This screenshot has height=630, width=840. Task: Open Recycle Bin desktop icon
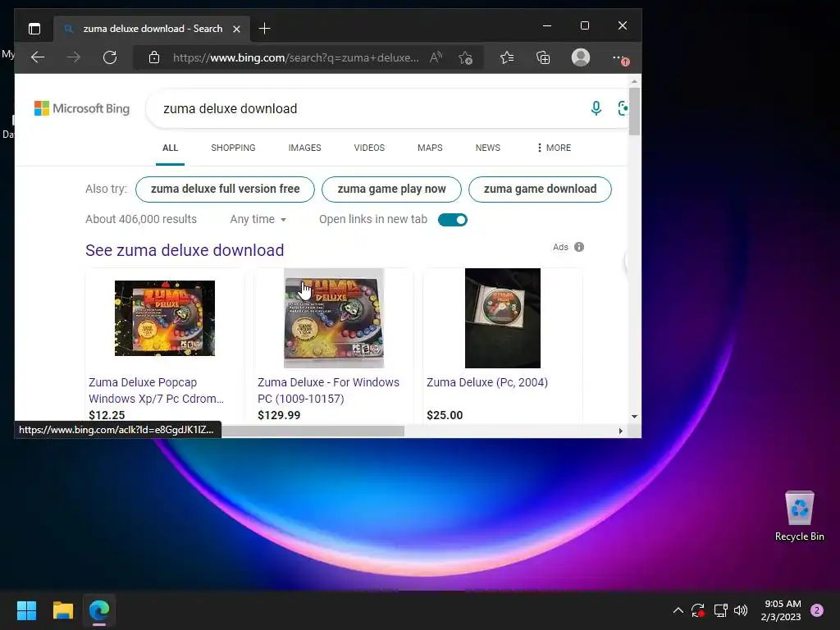click(799, 517)
